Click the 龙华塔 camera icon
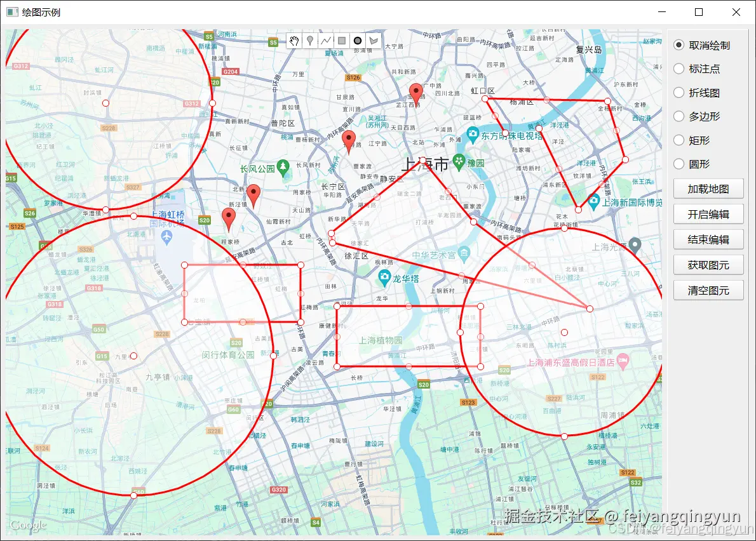The height and width of the screenshot is (541, 756). pos(384,277)
